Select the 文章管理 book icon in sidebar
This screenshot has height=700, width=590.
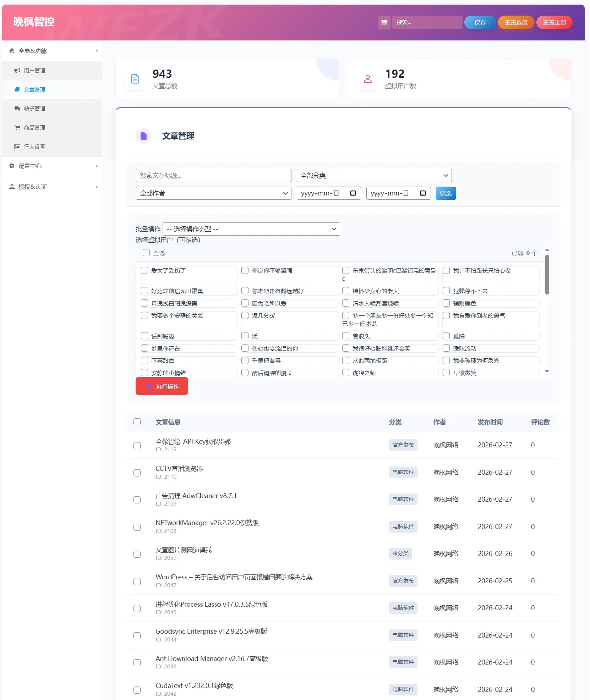(17, 89)
